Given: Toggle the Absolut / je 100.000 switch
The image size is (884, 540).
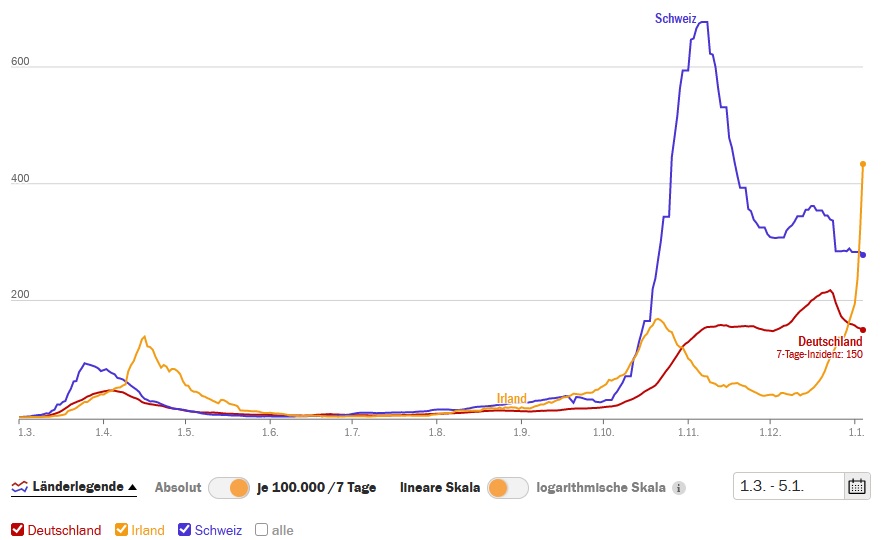Looking at the screenshot, I should (229, 488).
